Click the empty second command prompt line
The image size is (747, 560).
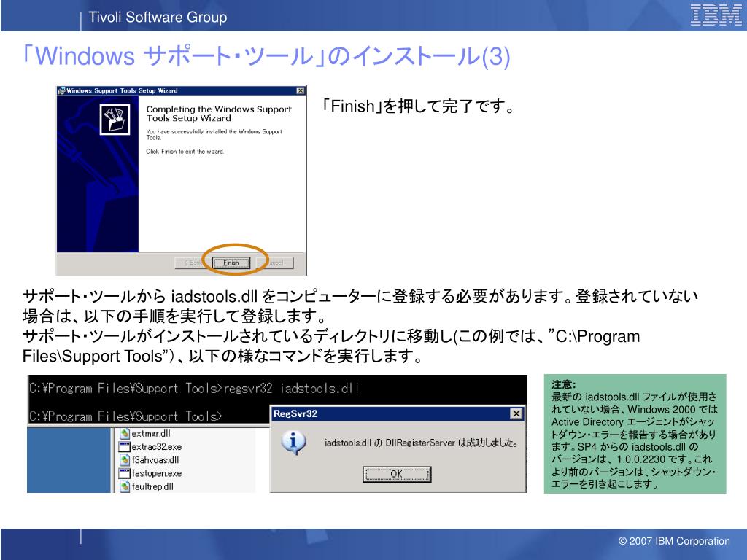(x=125, y=416)
